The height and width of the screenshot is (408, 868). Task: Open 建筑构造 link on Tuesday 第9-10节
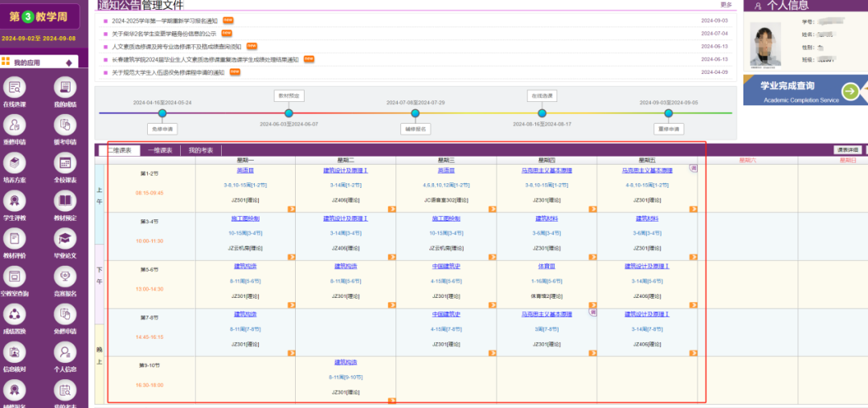(x=346, y=363)
